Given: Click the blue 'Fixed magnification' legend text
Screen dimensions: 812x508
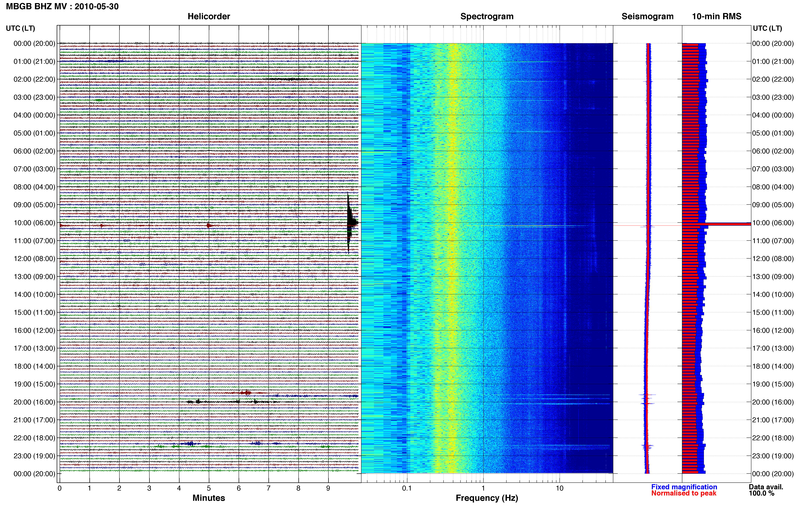Looking at the screenshot, I should click(x=684, y=487).
